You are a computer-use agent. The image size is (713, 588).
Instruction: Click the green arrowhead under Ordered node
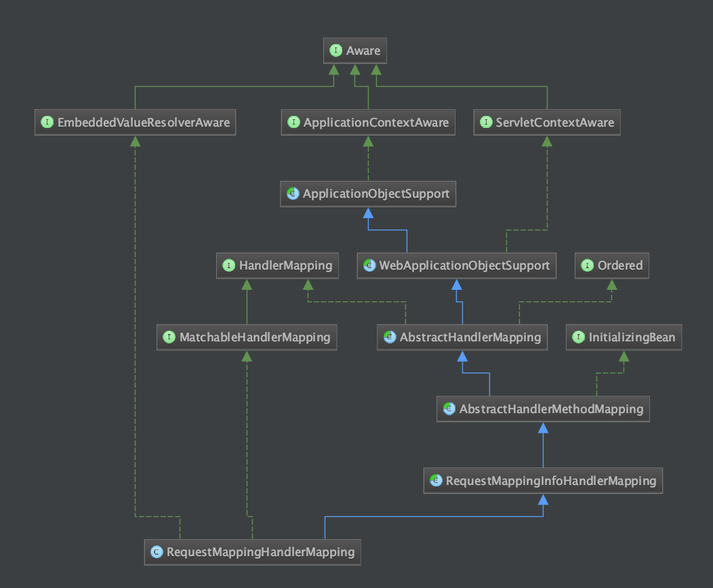tap(612, 285)
